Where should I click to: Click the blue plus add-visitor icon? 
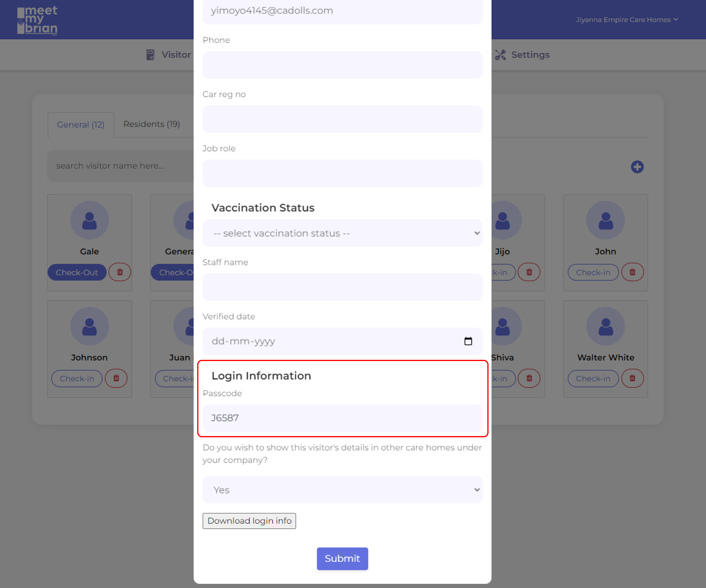pos(637,167)
